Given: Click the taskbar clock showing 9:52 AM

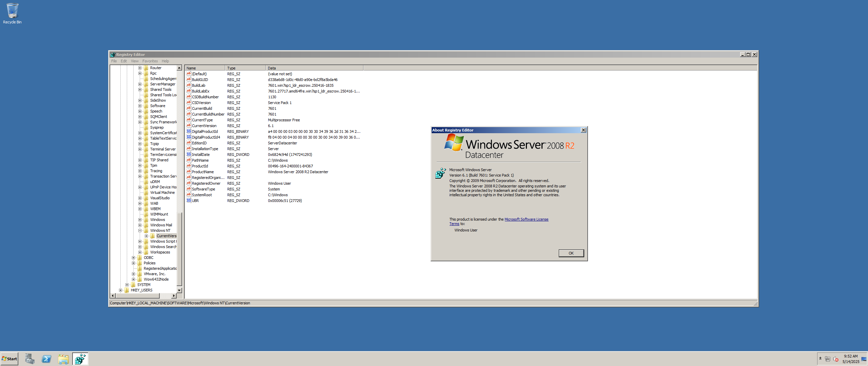Looking at the screenshot, I should coord(851,359).
